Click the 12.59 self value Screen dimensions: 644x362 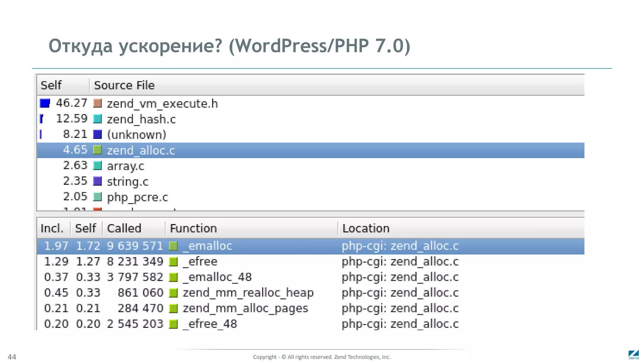[x=72, y=119]
